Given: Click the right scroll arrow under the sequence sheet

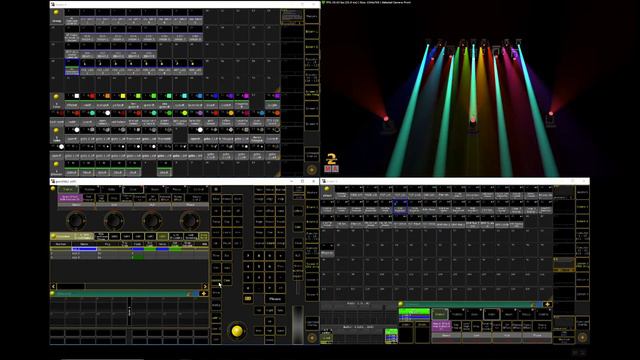Looking at the screenshot, I should click(205, 286).
